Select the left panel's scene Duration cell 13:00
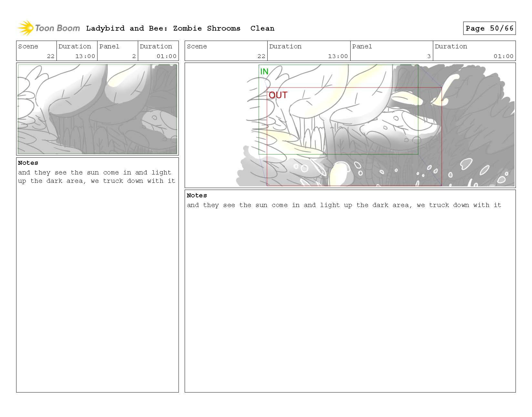 click(x=77, y=51)
